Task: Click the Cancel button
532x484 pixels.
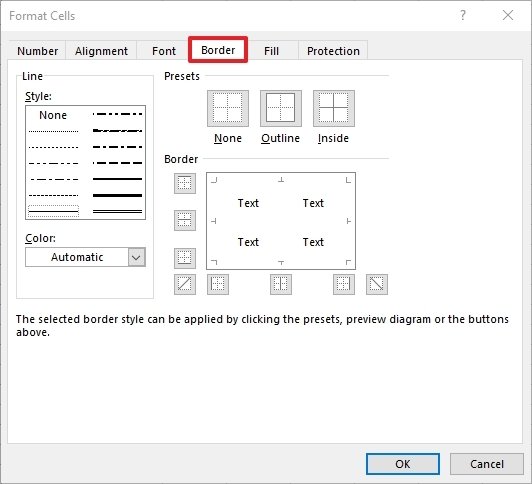Action: click(487, 464)
